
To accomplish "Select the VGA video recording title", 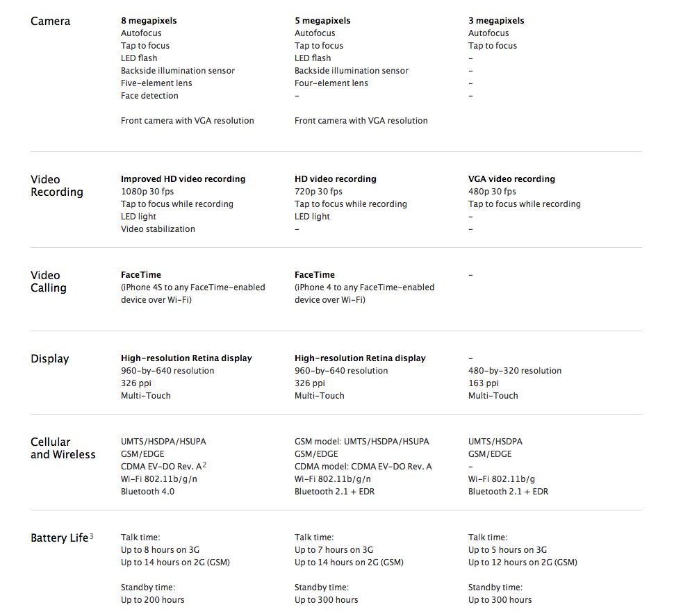I will 511,179.
